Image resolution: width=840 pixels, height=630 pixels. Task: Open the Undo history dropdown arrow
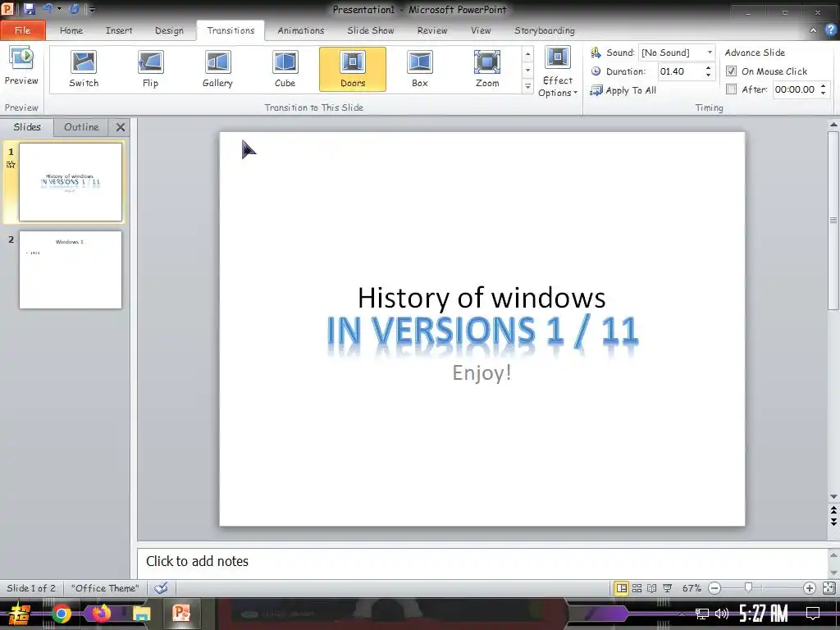click(59, 8)
